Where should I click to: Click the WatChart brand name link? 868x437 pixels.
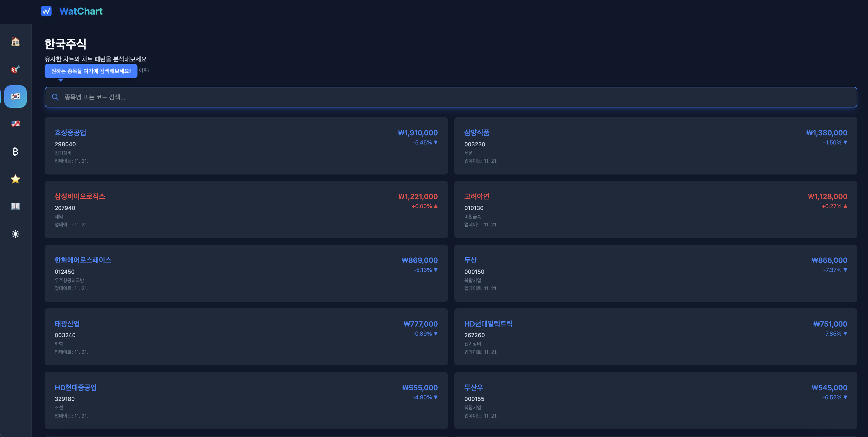point(81,11)
